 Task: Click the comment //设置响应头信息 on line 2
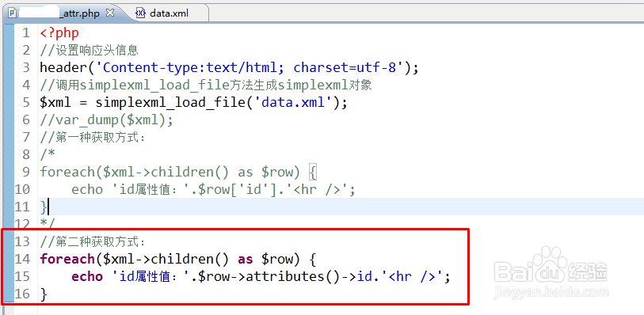tap(90, 50)
